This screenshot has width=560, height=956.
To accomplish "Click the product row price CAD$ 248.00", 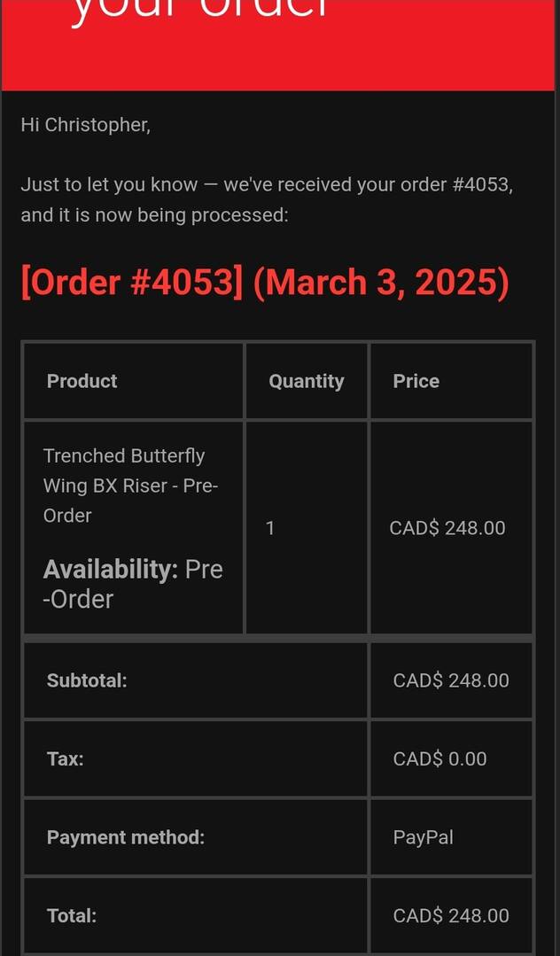I will pos(447,528).
